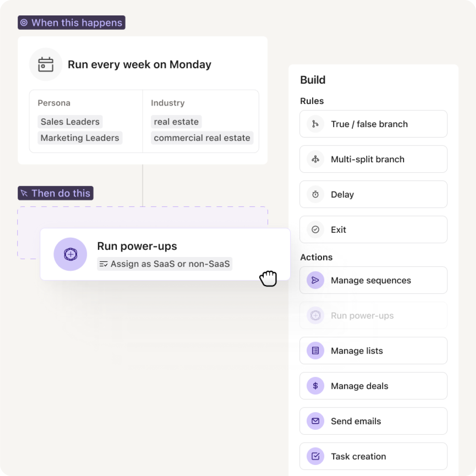
Task: Select the Run power-ups action card
Action: point(165,254)
